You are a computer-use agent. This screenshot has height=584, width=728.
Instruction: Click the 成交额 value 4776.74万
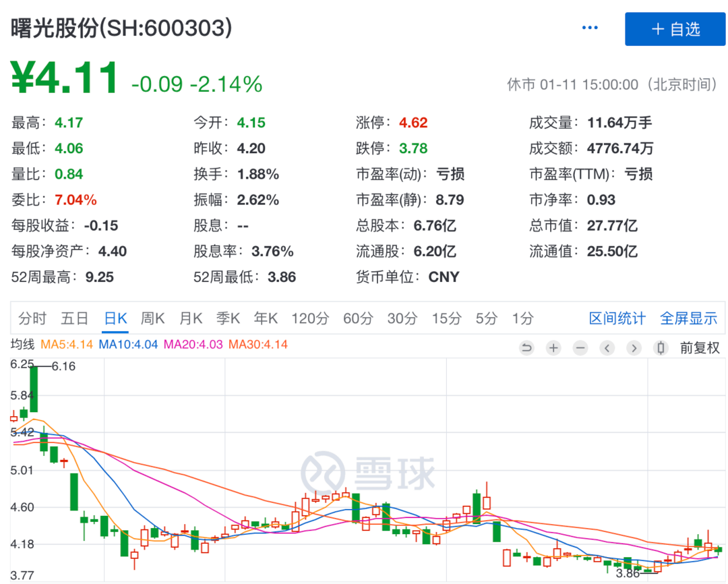coord(620,148)
